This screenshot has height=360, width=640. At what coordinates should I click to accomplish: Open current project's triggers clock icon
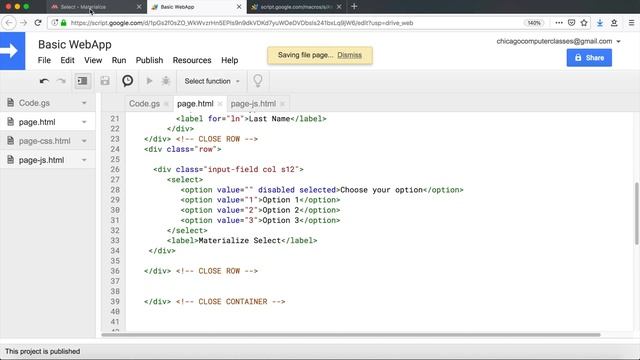128,81
